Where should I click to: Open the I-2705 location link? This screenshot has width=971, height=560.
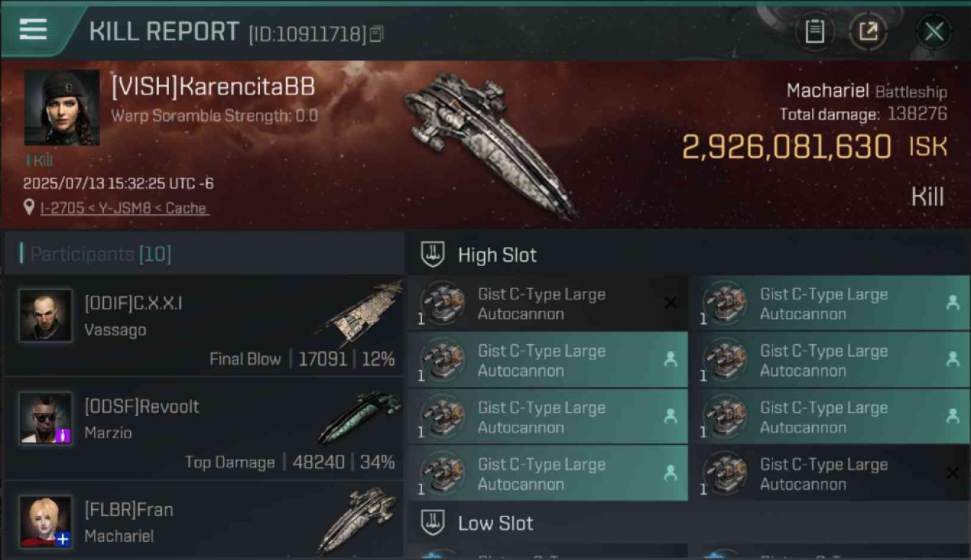coord(124,208)
